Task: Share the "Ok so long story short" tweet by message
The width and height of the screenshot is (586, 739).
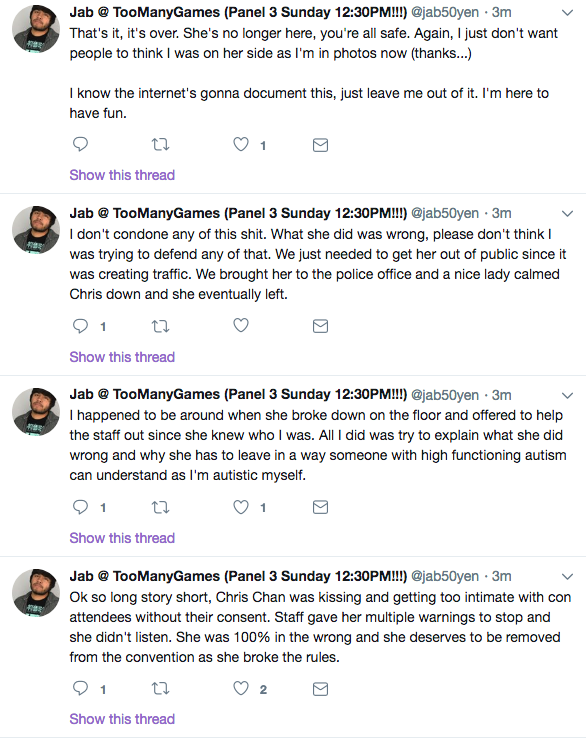Action: (321, 689)
